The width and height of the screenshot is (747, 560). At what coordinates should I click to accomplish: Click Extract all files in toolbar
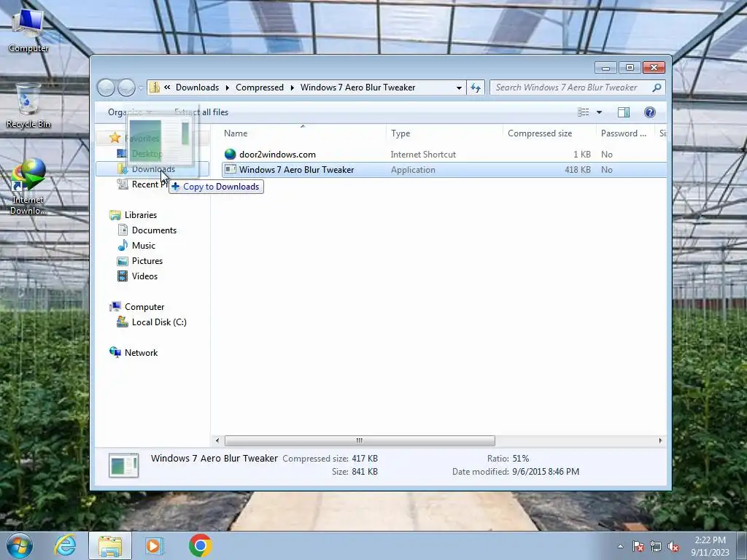(201, 112)
